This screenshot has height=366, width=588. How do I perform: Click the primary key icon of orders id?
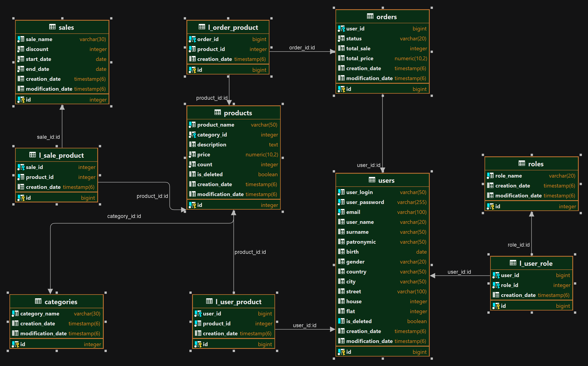click(341, 89)
